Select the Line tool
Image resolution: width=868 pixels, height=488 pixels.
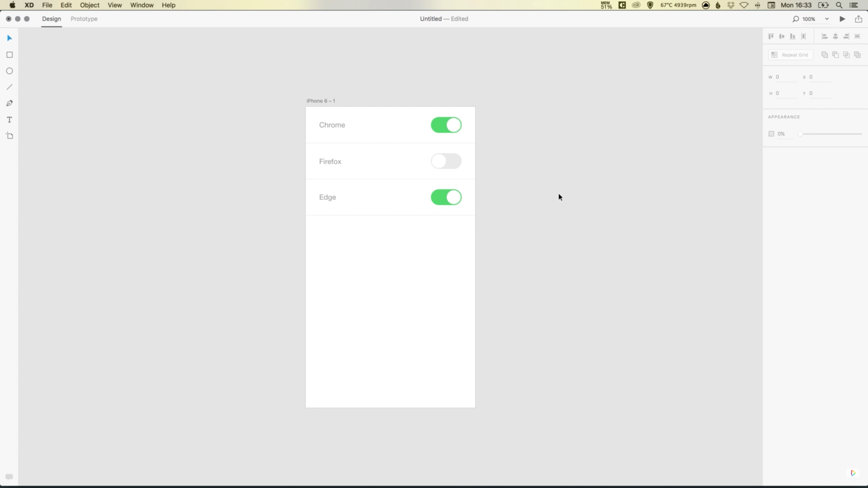point(9,87)
